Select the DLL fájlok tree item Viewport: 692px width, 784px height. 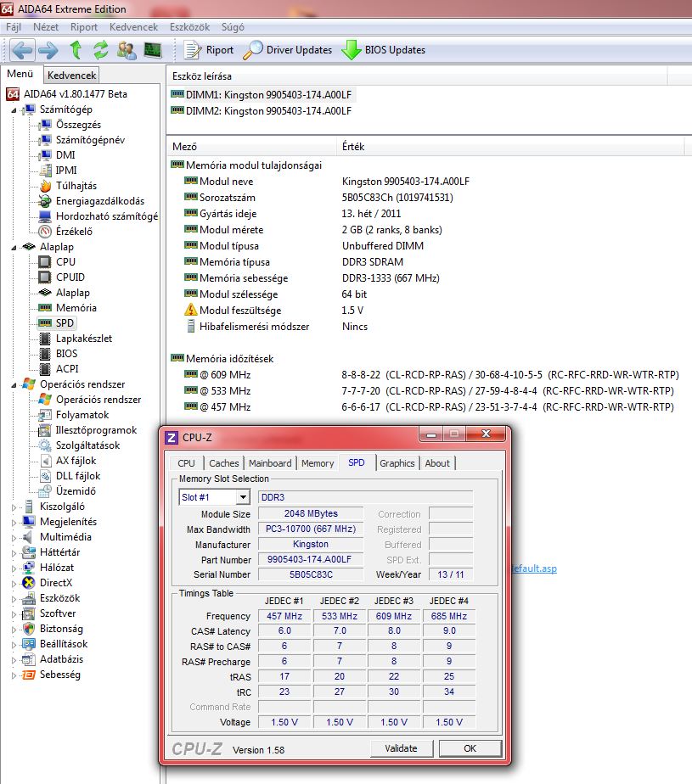(78, 475)
